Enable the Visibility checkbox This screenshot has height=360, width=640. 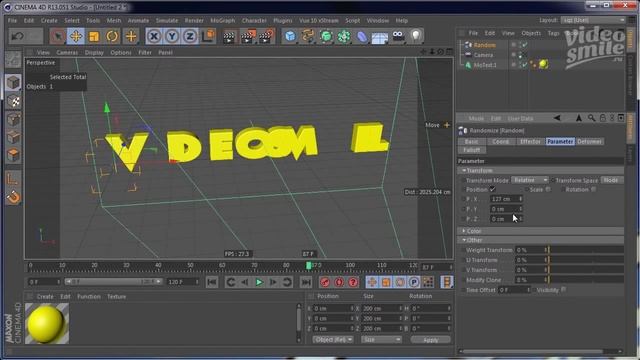click(x=564, y=289)
